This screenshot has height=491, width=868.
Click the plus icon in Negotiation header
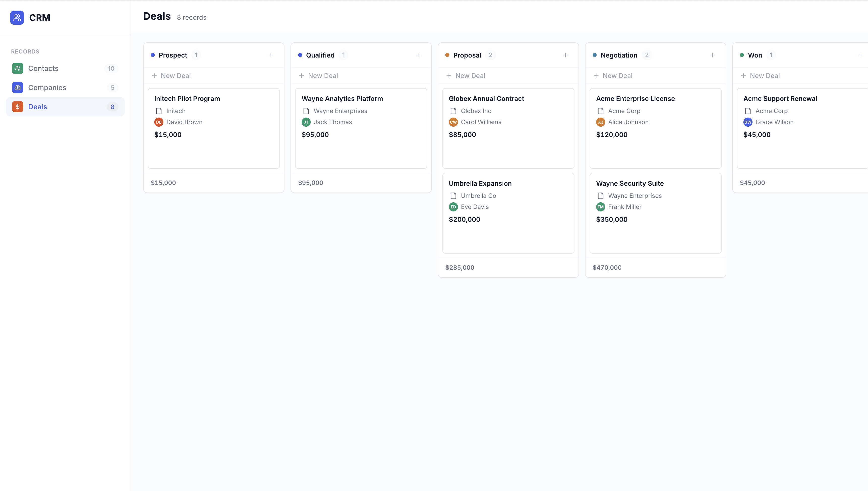[712, 55]
